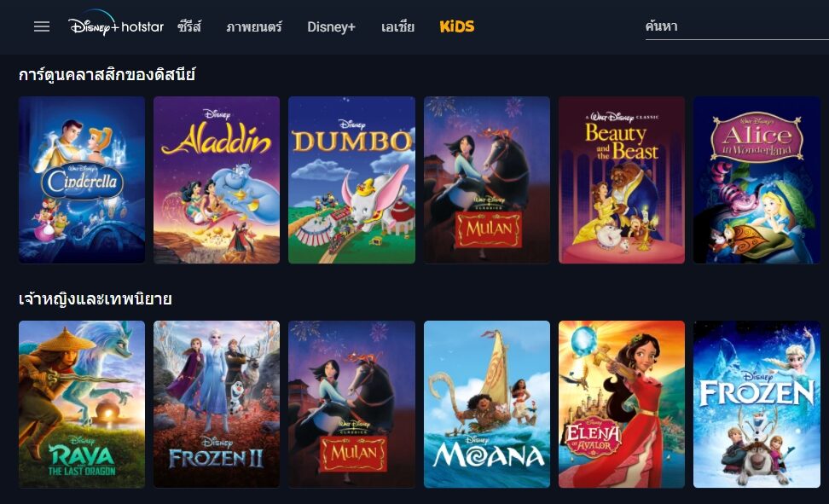Image resolution: width=829 pixels, height=504 pixels.
Task: Choose Mulan in the princess row
Action: pyautogui.click(x=351, y=404)
